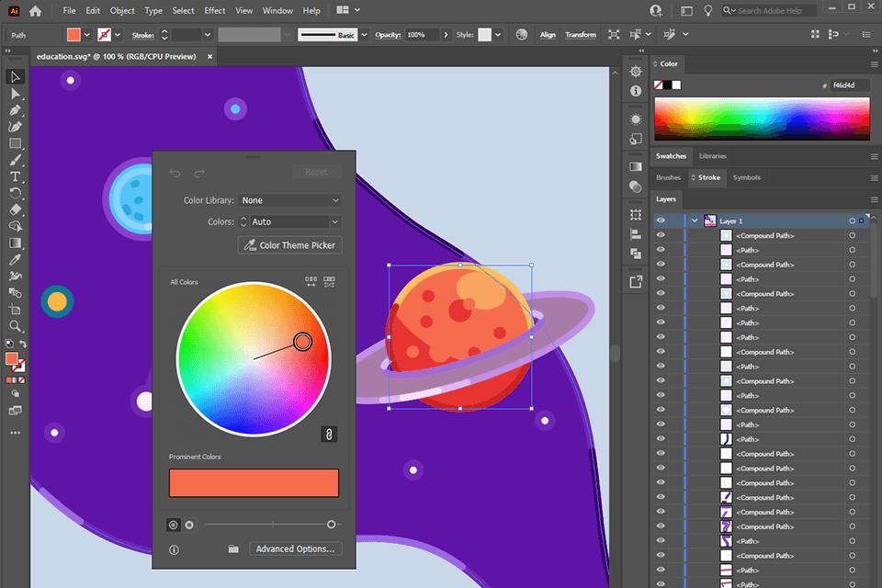Click the Transform button in control bar
The height and width of the screenshot is (588, 882).
click(581, 35)
